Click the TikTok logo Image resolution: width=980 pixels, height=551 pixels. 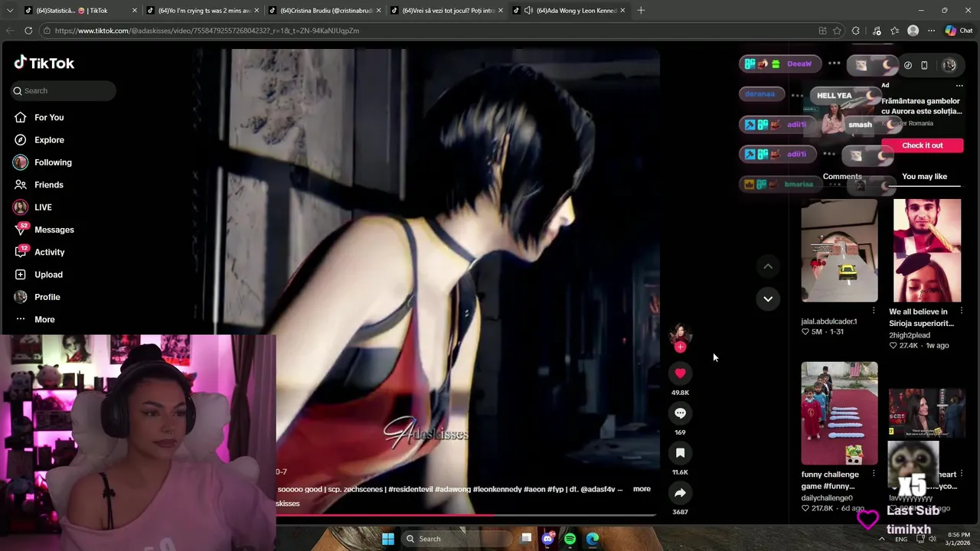pyautogui.click(x=44, y=63)
